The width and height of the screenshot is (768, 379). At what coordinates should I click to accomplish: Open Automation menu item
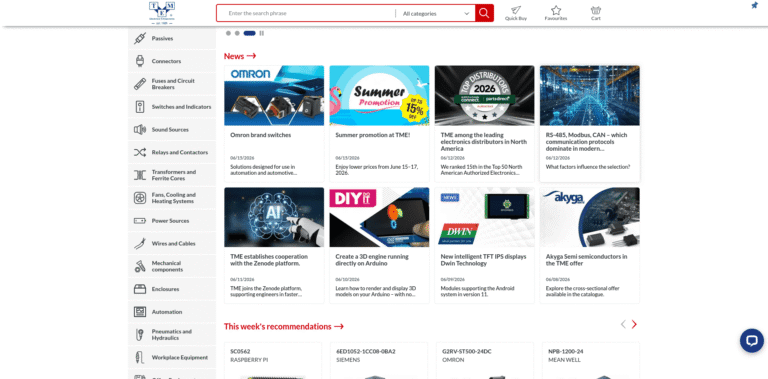click(172, 312)
